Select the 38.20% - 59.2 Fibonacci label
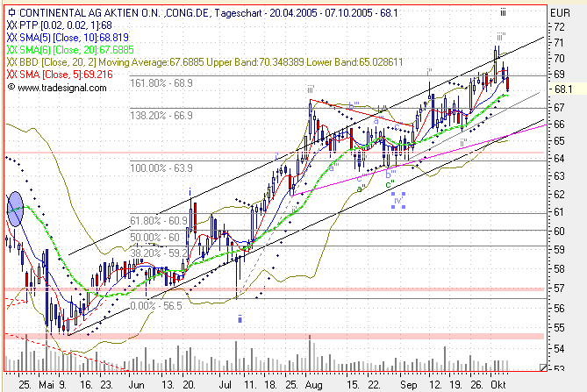587x392 pixels. click(x=159, y=253)
